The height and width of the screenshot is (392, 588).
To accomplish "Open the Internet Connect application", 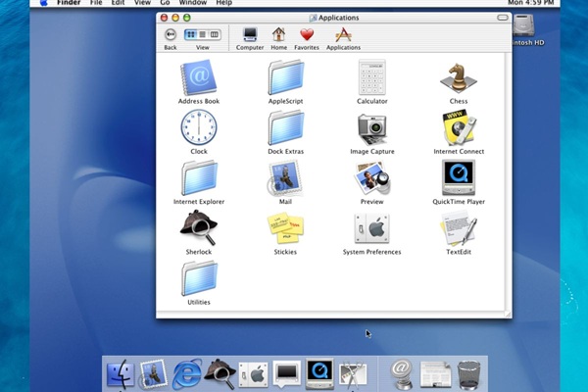I will (458, 127).
